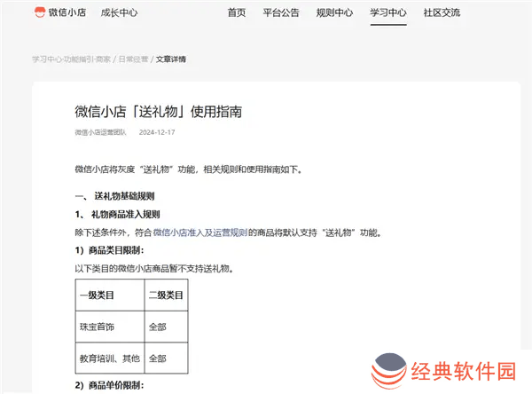Screen dimensions: 532x394
Task: Click the article title 微信小店「送礼物」使用指南
Action: click(158, 112)
